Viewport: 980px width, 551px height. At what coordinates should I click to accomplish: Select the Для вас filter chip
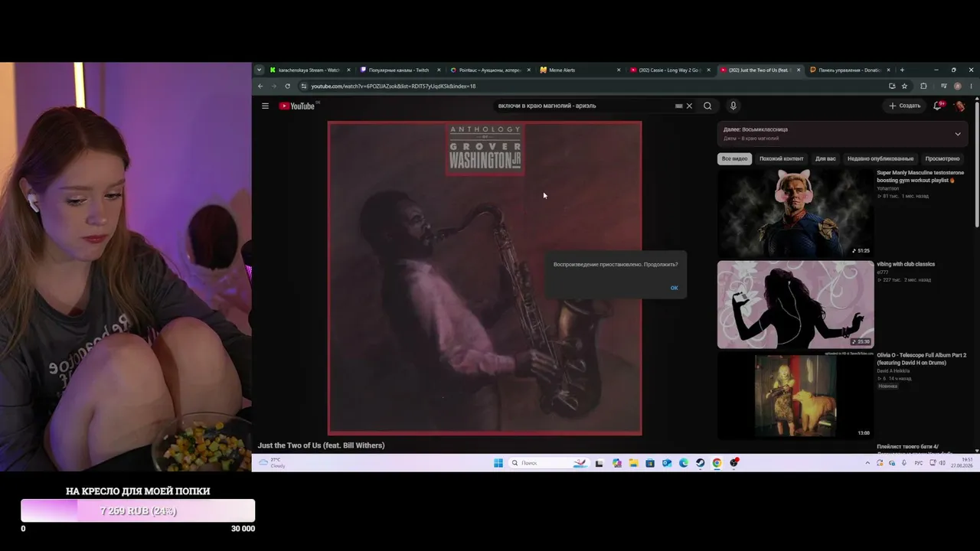(825, 158)
